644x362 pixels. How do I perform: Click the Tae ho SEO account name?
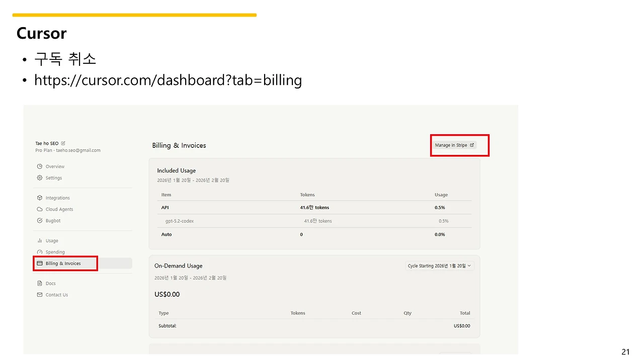[47, 143]
